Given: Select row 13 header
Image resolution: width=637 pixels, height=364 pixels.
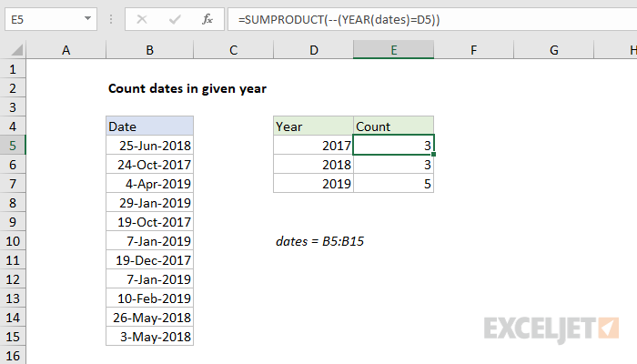Looking at the screenshot, I should click(x=13, y=298).
